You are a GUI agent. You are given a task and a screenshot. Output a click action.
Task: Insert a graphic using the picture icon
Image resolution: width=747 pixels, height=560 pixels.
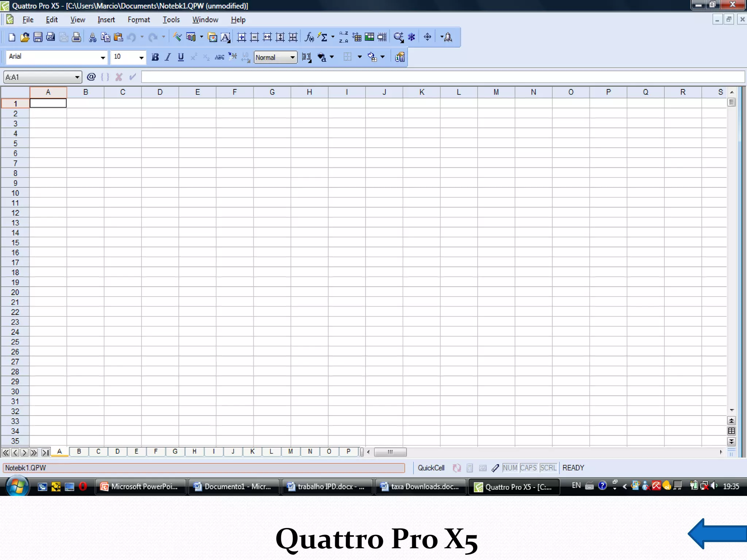coord(212,37)
